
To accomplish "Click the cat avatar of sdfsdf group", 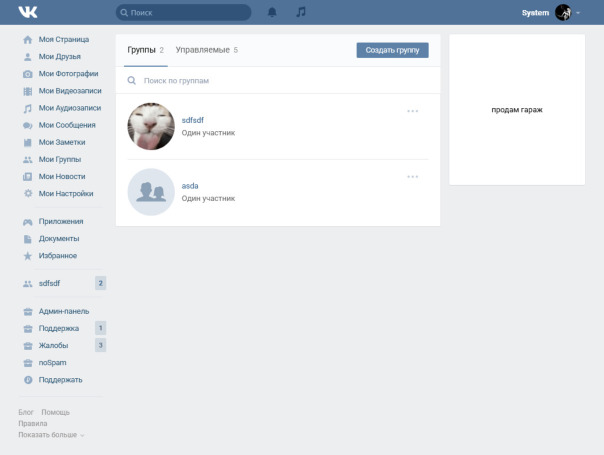I will point(151,126).
